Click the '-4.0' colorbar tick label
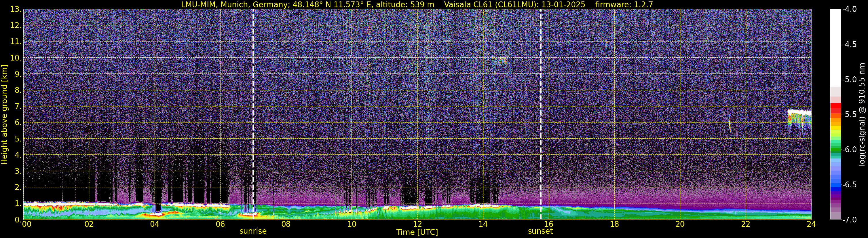 (x=850, y=10)
